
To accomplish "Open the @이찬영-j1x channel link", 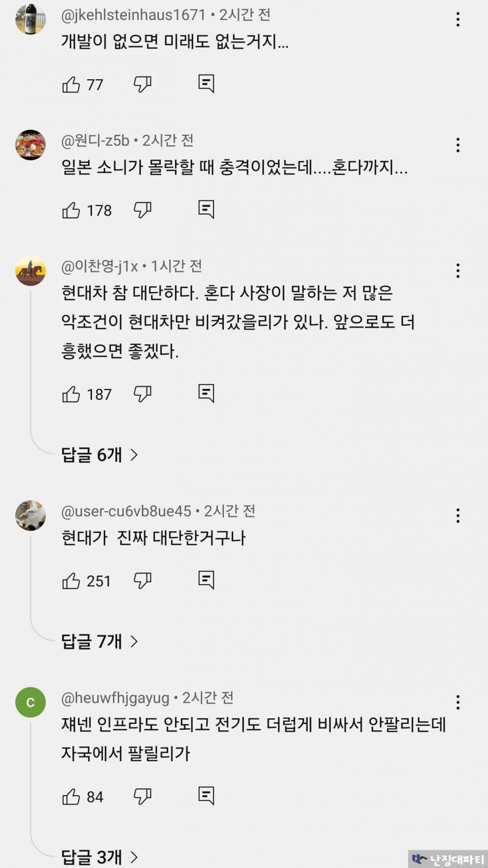I will click(100, 266).
